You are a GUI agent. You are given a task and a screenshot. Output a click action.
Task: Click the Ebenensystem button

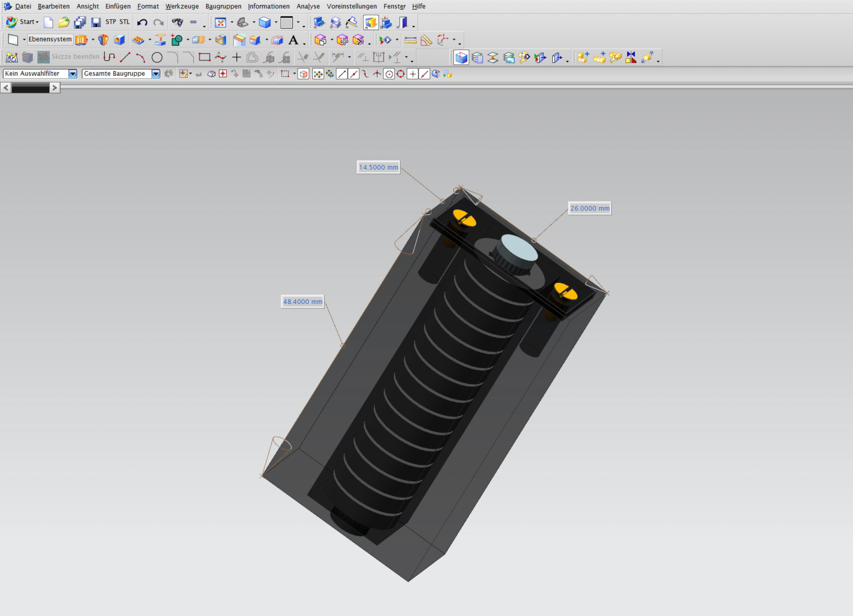point(50,39)
